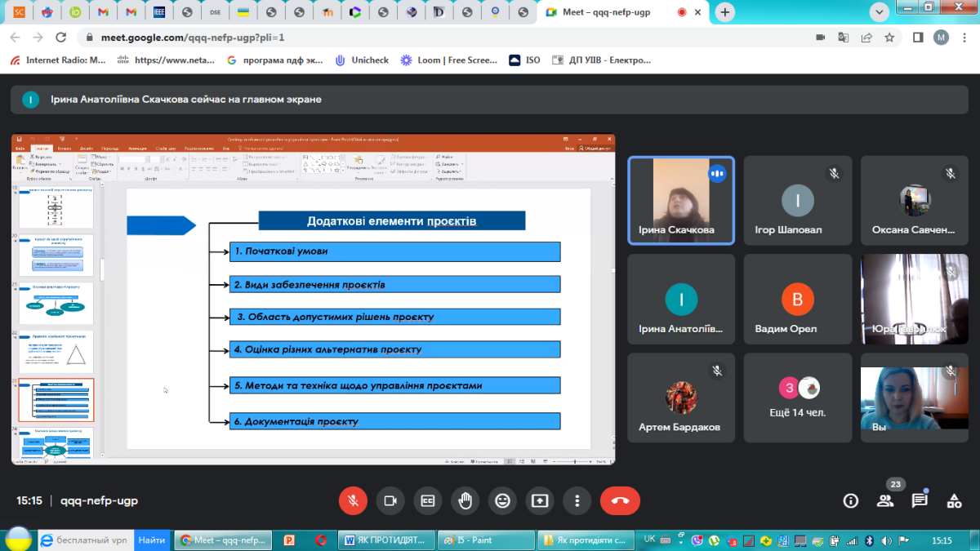Turn on closed captions
Viewport: 980px width, 551px height.
pyautogui.click(x=428, y=500)
